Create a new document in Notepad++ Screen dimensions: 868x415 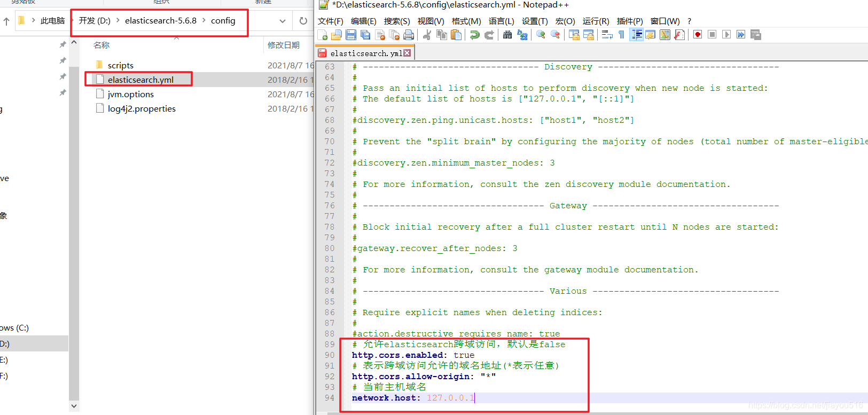tap(322, 35)
